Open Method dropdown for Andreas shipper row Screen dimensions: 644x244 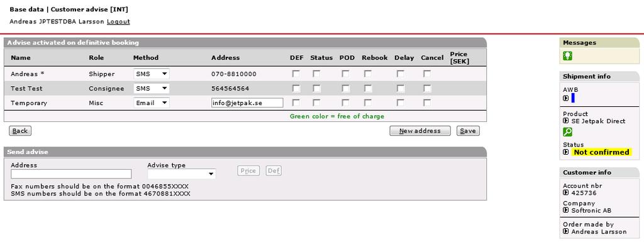coord(152,74)
